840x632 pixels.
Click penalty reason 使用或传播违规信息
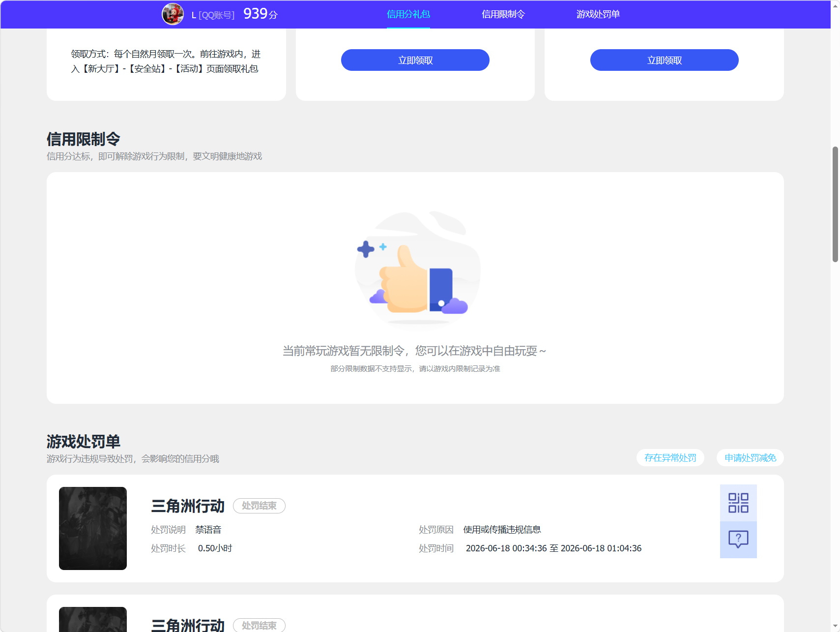502,530
